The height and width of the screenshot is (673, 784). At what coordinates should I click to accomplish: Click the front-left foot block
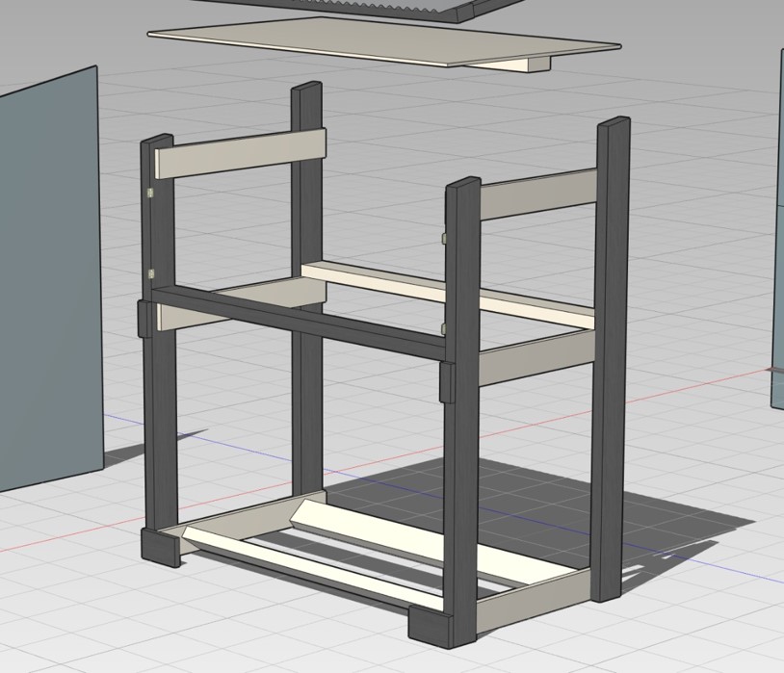160,546
